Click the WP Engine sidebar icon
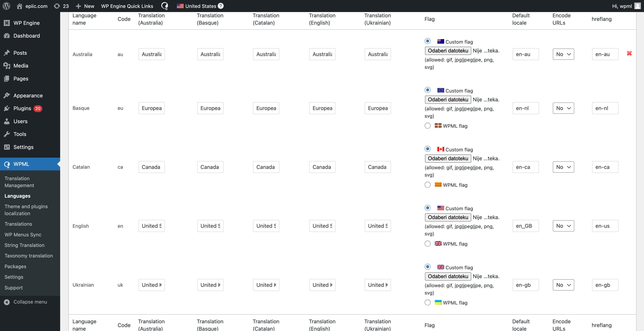Screen dimensions: 644x331 click(7, 23)
